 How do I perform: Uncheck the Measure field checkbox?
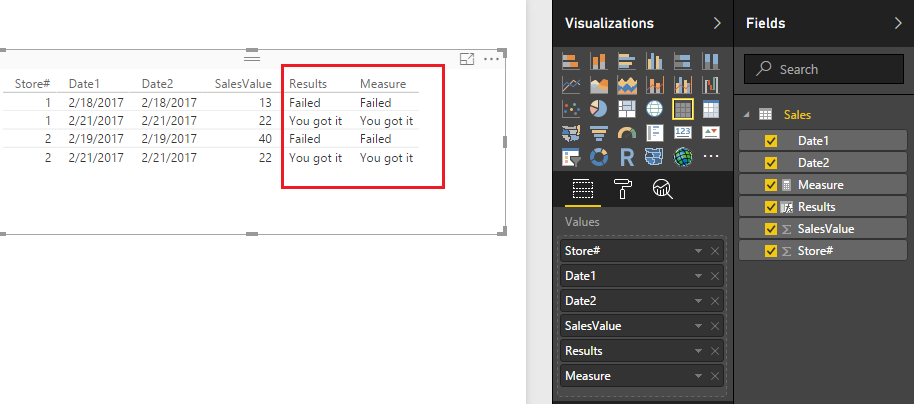click(x=771, y=185)
